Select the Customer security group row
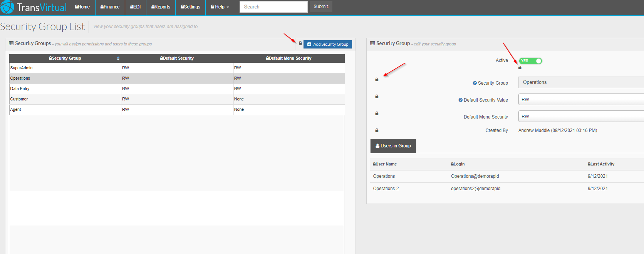The image size is (644, 254). tap(177, 99)
